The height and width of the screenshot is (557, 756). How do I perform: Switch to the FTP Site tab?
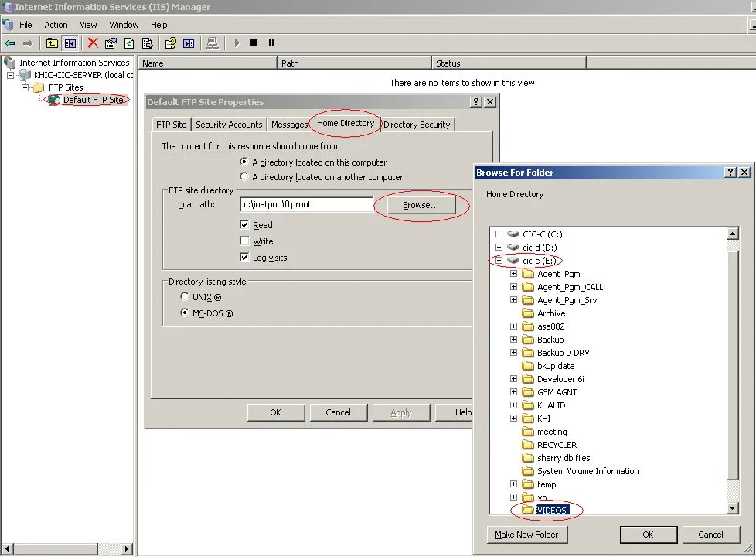coord(171,125)
